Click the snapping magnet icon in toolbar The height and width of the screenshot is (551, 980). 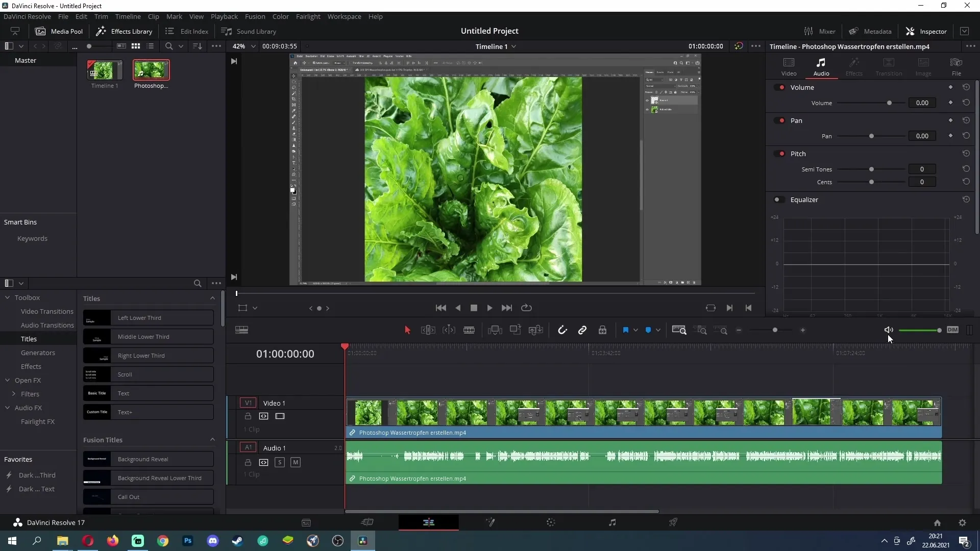pyautogui.click(x=562, y=330)
